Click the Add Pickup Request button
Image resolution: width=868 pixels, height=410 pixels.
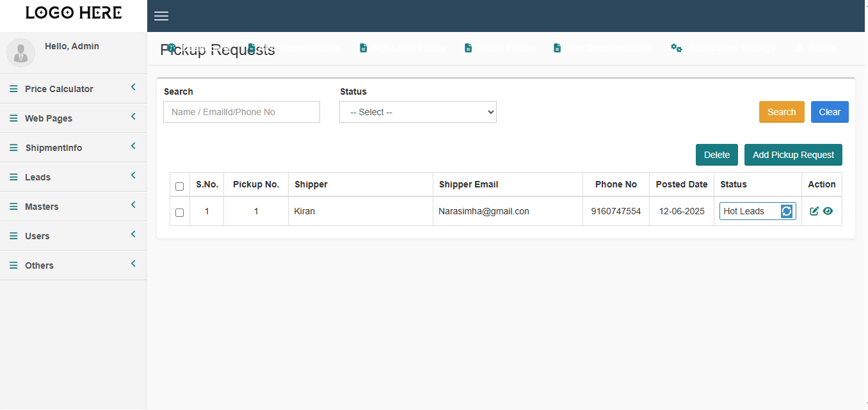tap(793, 155)
